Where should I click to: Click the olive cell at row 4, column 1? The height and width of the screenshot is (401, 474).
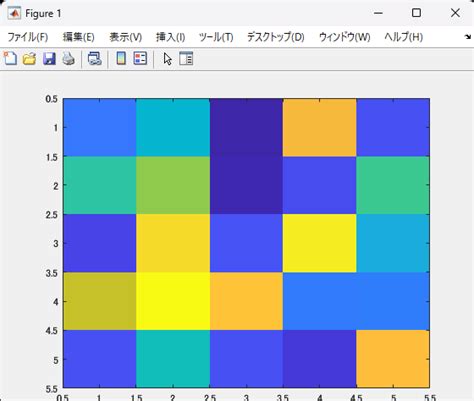100,301
